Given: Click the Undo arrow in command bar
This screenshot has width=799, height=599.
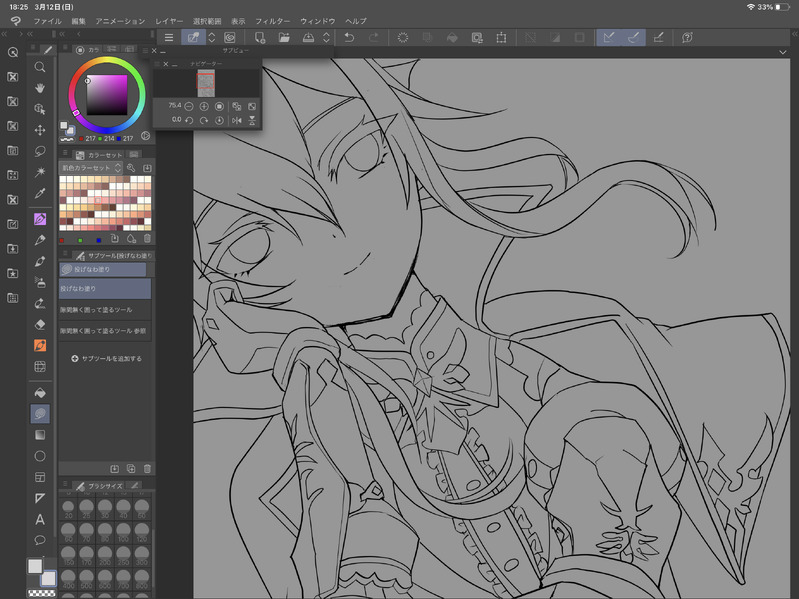Looking at the screenshot, I should pyautogui.click(x=349, y=37).
